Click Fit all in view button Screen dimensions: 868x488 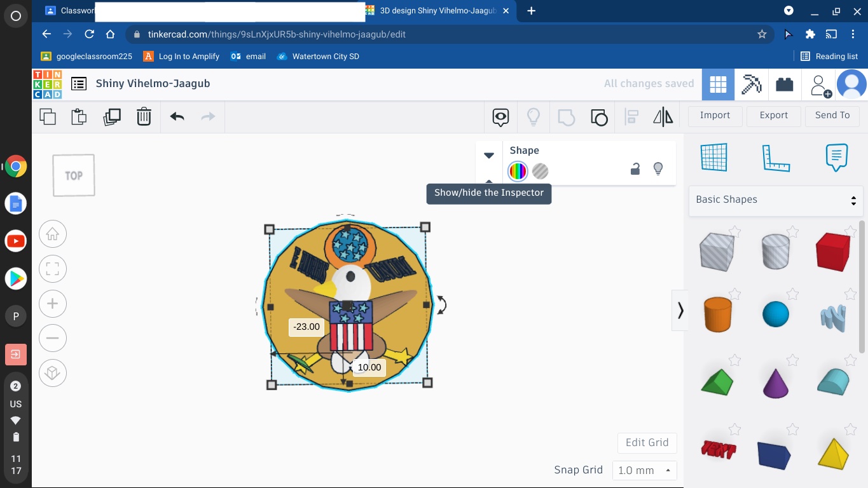53,269
